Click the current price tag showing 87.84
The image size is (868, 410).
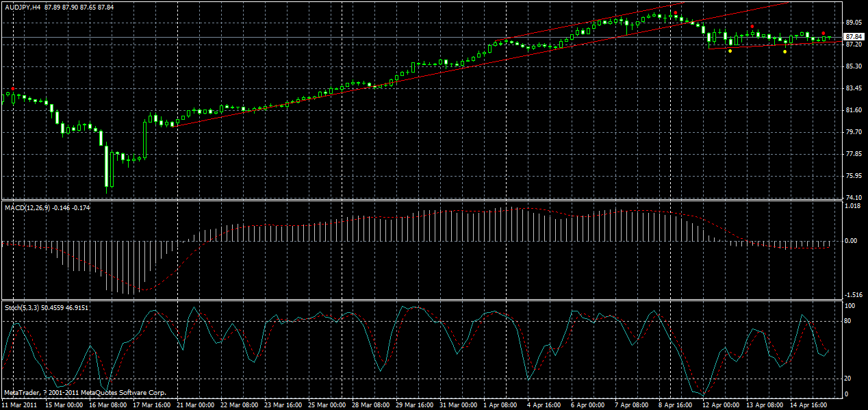tap(854, 38)
